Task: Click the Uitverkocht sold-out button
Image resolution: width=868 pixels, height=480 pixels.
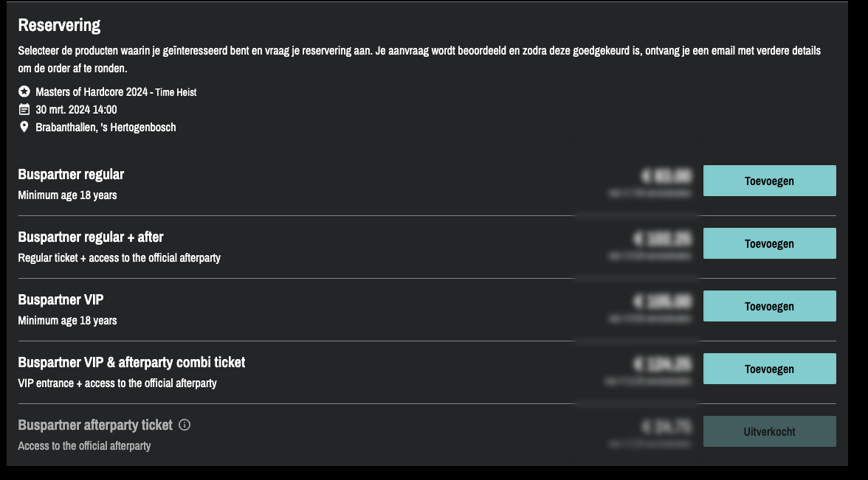Action: (769, 431)
